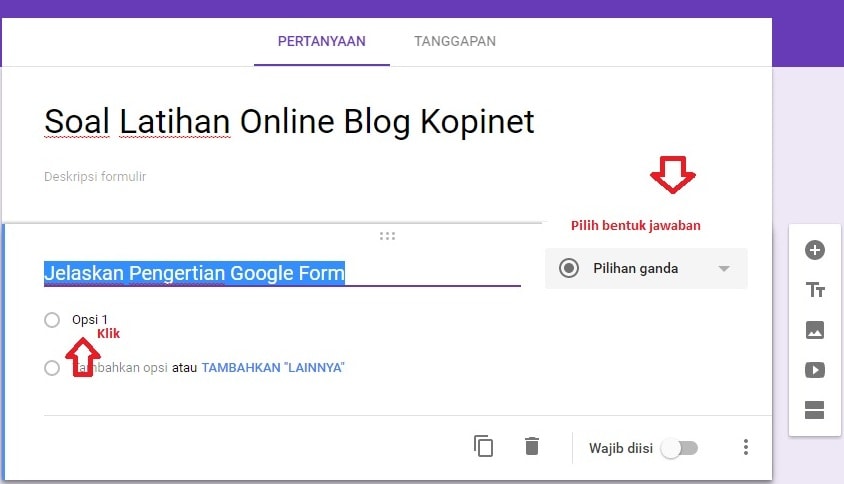844x484 pixels.
Task: Duplicate the question with copy icon
Action: (483, 446)
